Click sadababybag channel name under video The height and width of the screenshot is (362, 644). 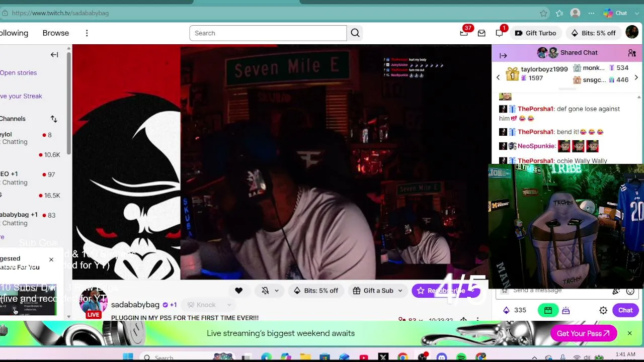pyautogui.click(x=135, y=305)
